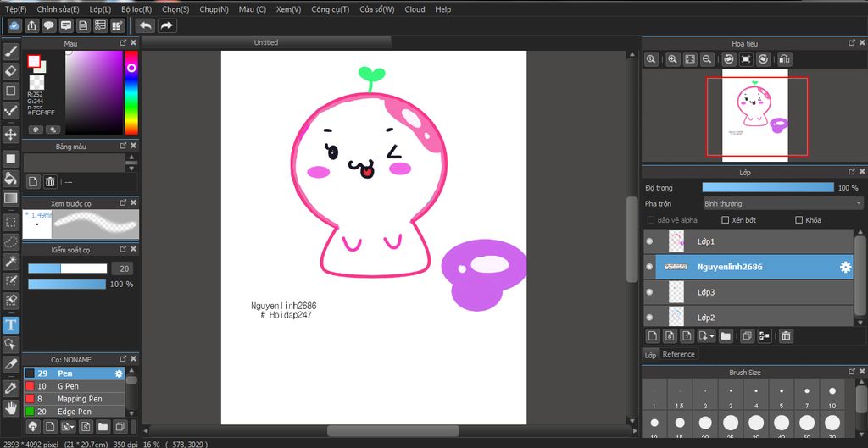Viewport: 868px width, 448px height.
Task: Open the Bộ lọc(R) menu
Action: (x=136, y=9)
